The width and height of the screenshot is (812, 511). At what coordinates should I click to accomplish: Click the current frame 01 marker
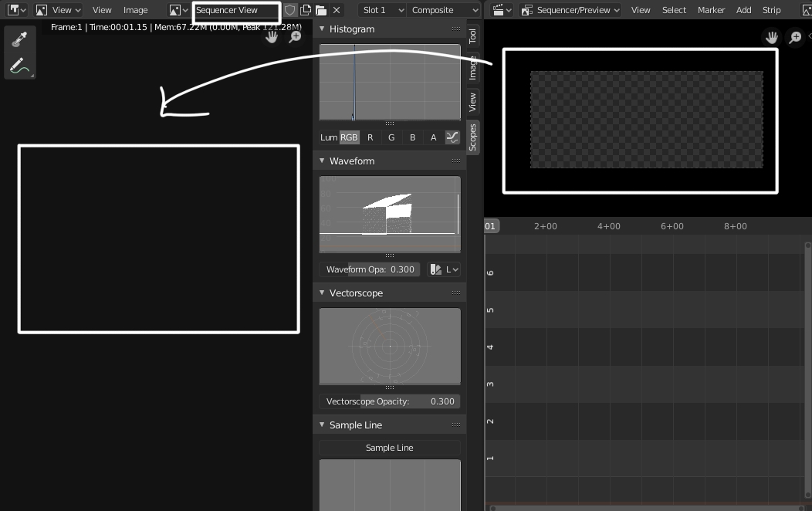[x=490, y=226]
